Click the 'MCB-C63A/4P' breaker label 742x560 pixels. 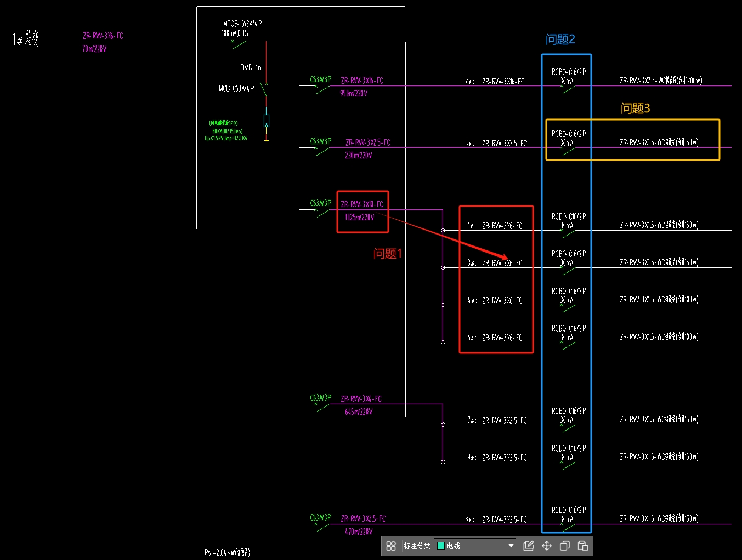tap(236, 88)
